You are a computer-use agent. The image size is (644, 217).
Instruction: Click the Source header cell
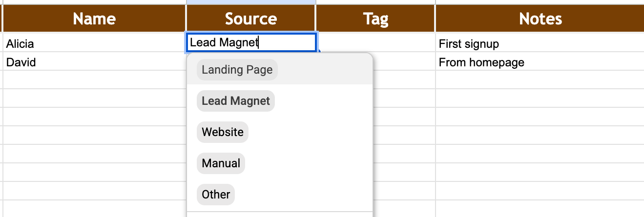tap(251, 19)
